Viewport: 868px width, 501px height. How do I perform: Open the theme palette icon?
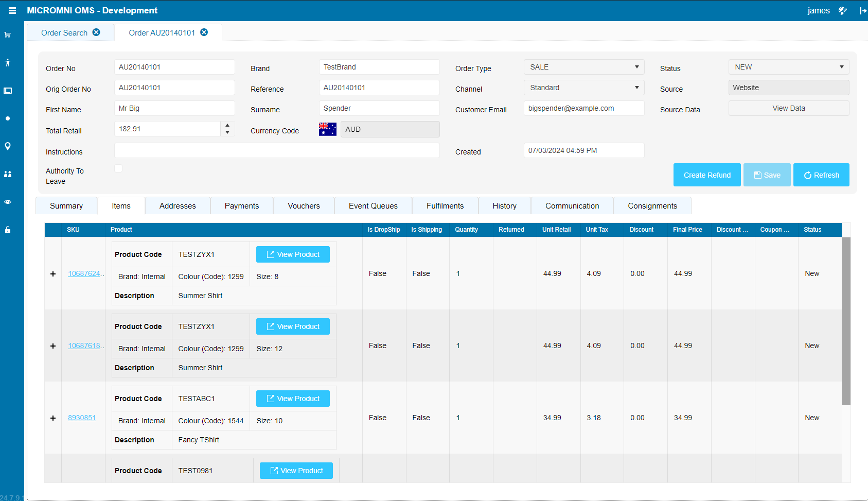coord(843,10)
